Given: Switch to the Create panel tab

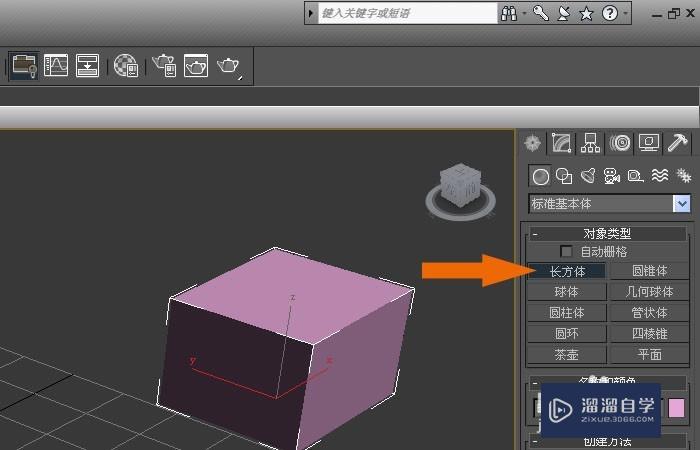Looking at the screenshot, I should tap(533, 143).
